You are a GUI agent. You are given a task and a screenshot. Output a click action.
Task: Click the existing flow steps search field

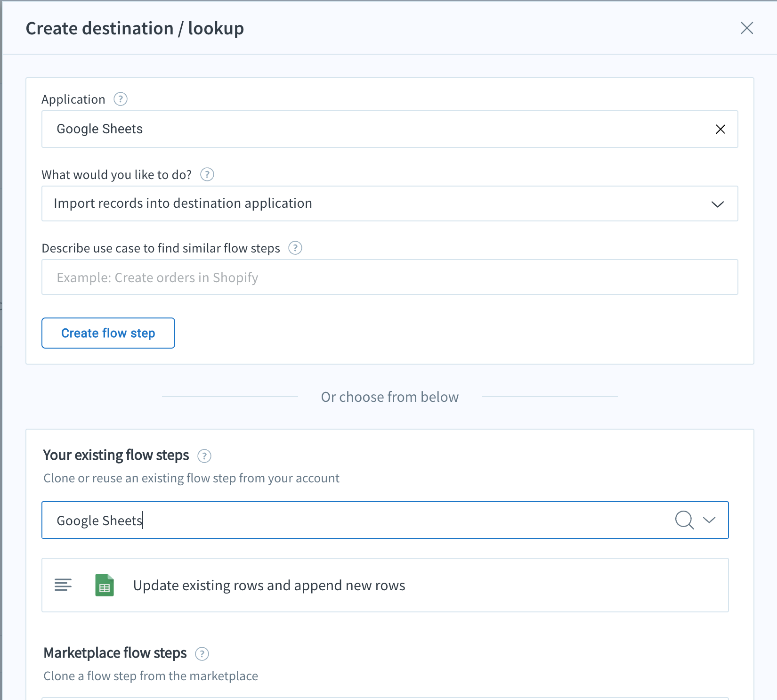385,520
